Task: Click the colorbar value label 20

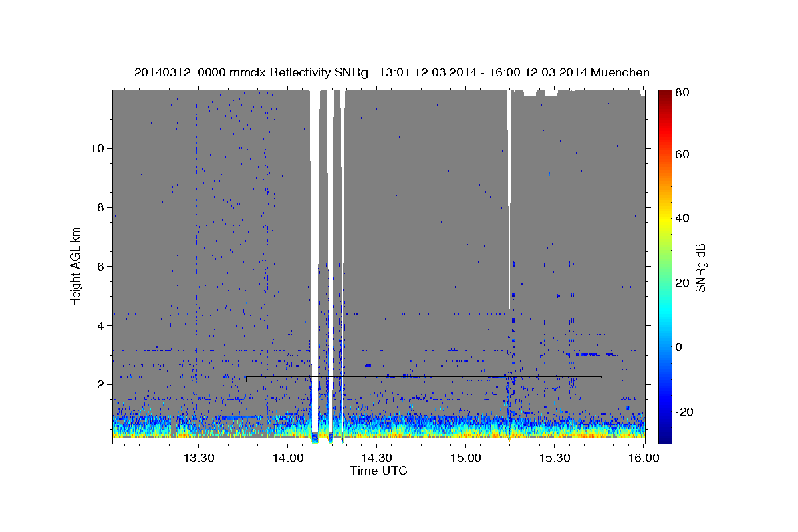Action: (x=682, y=283)
